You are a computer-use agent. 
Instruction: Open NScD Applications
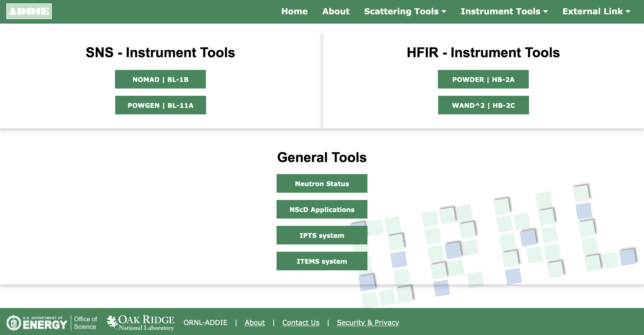pyautogui.click(x=322, y=209)
